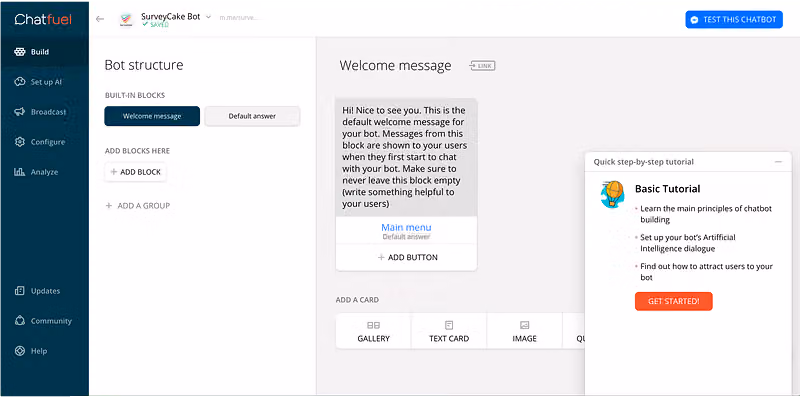Click ADD A GROUP
This screenshot has width=800, height=397.
tap(137, 206)
